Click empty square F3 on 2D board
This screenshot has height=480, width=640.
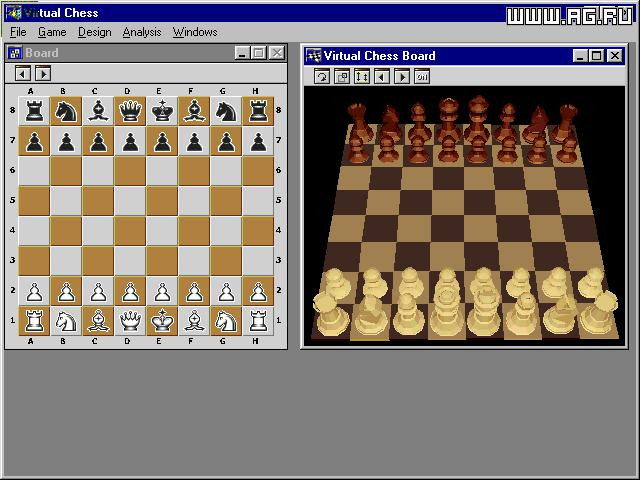tap(194, 261)
